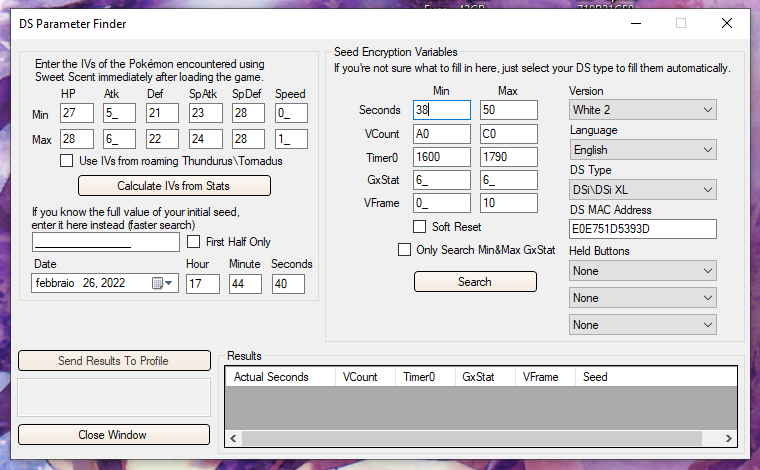The width and height of the screenshot is (760, 470).
Task: Expand the first Held Buttons dropdown
Action: click(x=642, y=271)
